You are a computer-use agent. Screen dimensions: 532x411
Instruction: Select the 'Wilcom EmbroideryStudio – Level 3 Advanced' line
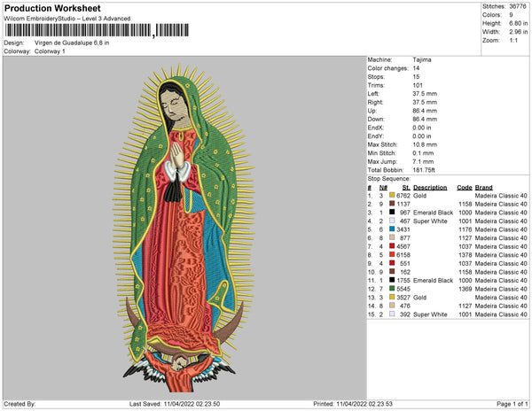(67, 19)
